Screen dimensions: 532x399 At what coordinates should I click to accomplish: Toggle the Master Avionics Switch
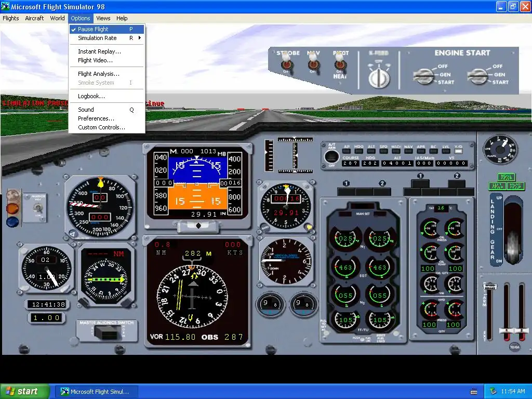pos(107,332)
